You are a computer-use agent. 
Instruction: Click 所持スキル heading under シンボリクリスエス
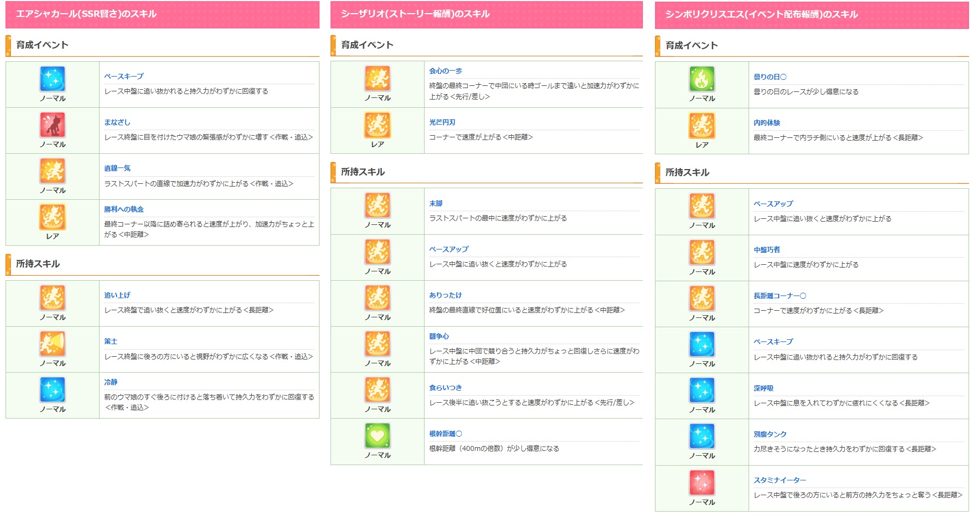pyautogui.click(x=687, y=172)
